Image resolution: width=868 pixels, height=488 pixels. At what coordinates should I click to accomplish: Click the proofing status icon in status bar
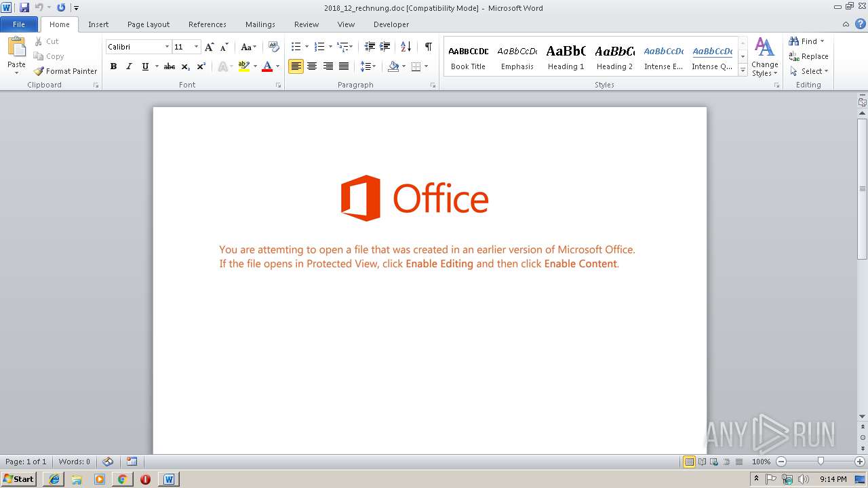coord(108,462)
